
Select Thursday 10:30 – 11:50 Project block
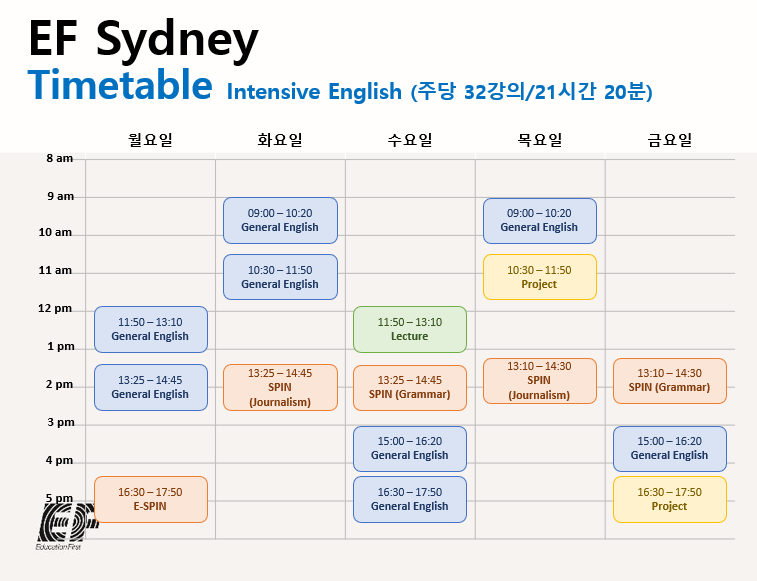click(x=540, y=277)
